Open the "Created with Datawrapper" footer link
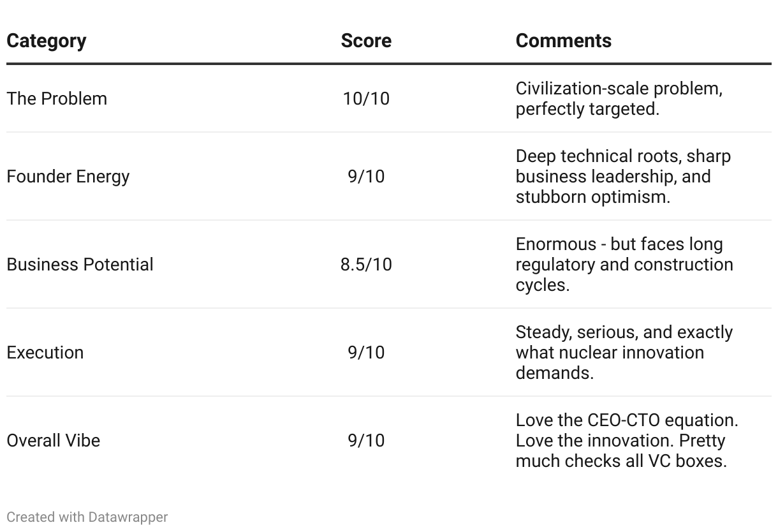 pyautogui.click(x=87, y=517)
